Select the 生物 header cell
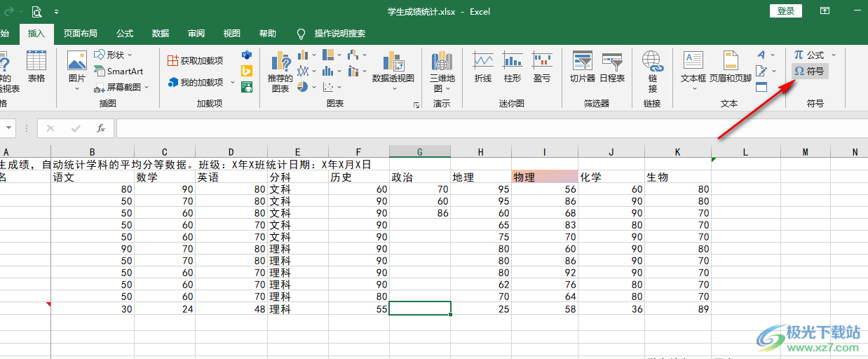Viewport: 868px width, 359px height. coord(678,177)
